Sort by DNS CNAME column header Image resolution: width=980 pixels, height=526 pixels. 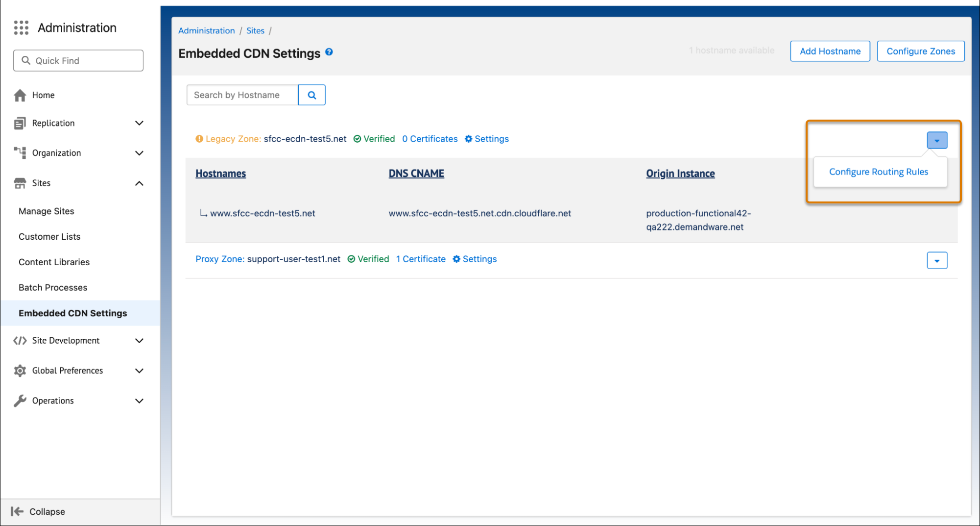416,174
